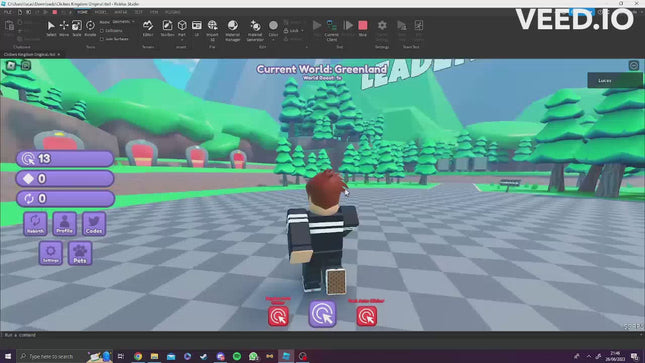
Task: Click the taskbar search box
Action: click(64, 356)
